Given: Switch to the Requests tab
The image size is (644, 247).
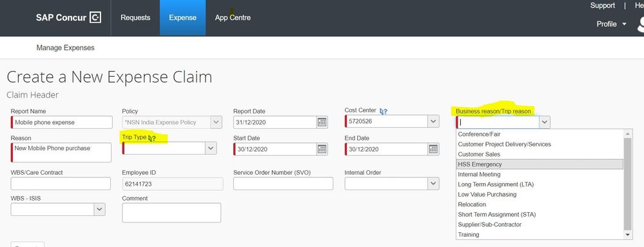Looking at the screenshot, I should [135, 17].
